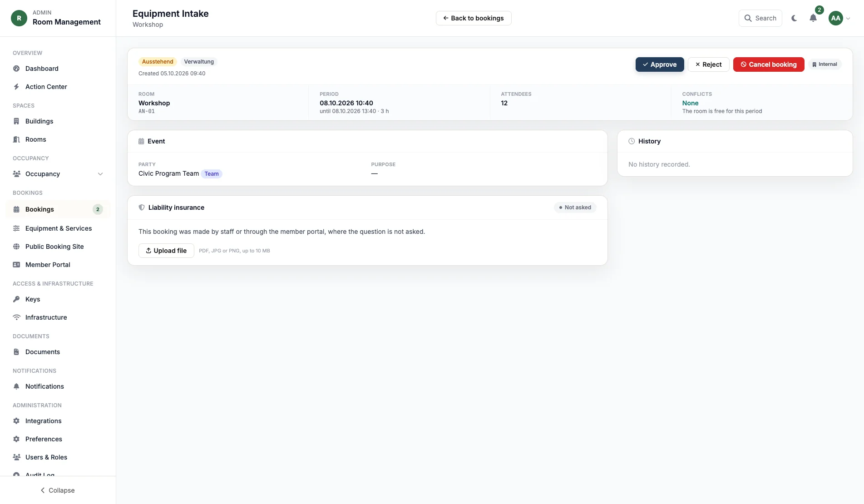Click the Rooms door icon
The height and width of the screenshot is (504, 864).
click(x=16, y=139)
